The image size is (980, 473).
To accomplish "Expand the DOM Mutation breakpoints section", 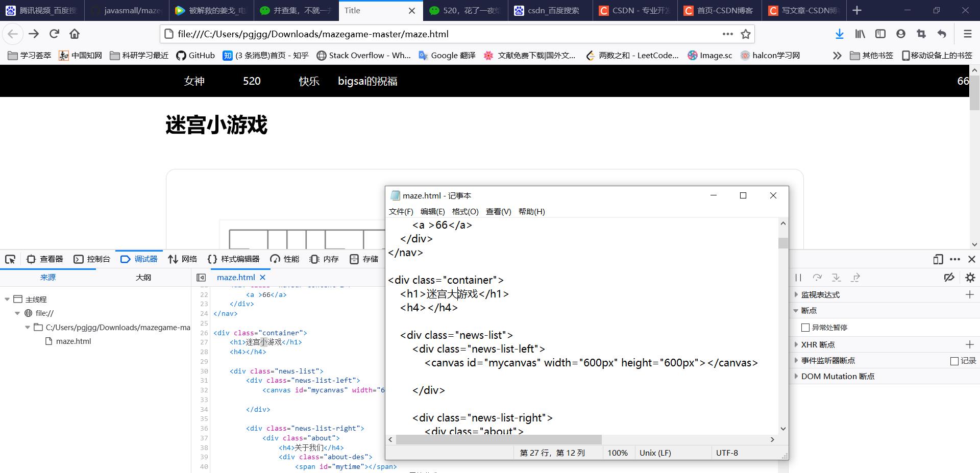I will [x=796, y=376].
